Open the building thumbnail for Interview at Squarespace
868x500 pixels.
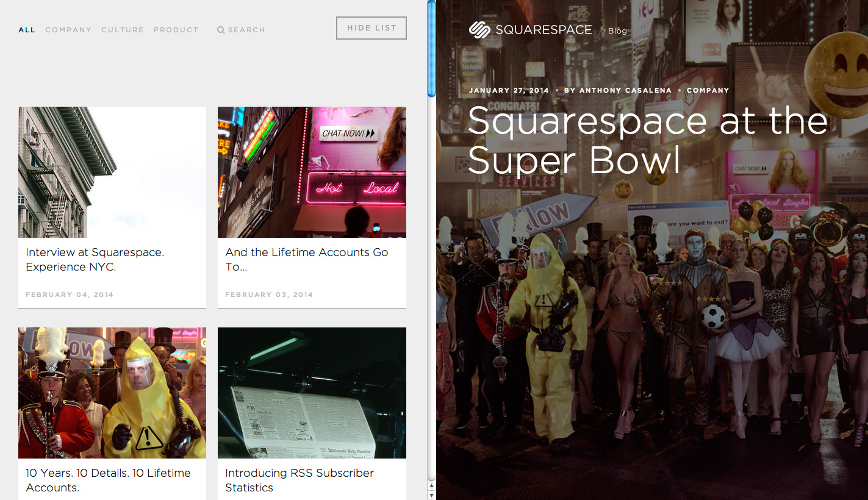pos(112,172)
